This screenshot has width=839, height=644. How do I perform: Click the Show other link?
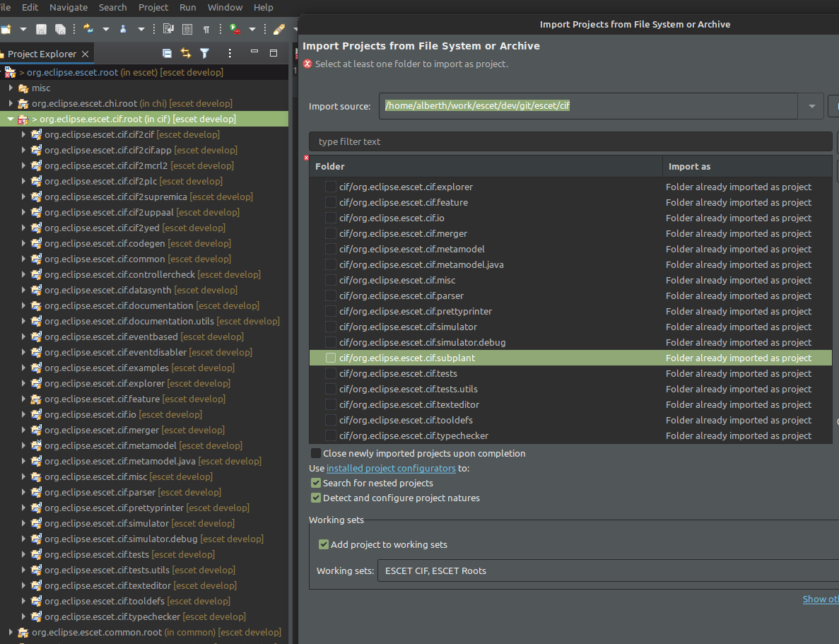[821, 599]
